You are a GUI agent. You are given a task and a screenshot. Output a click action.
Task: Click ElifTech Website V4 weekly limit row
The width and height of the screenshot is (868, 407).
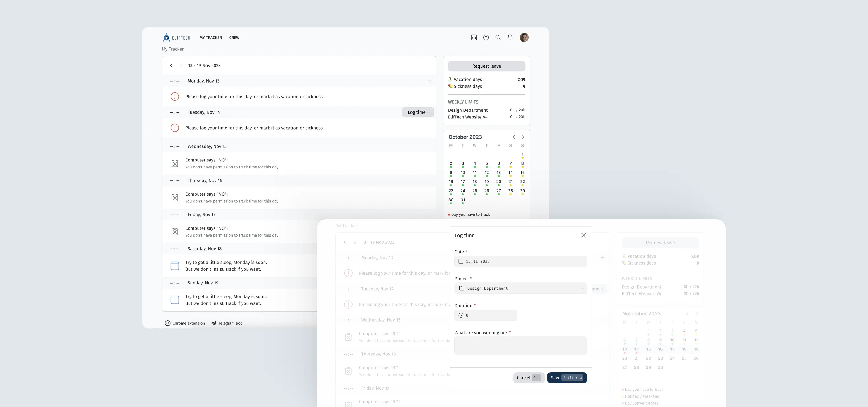[487, 117]
